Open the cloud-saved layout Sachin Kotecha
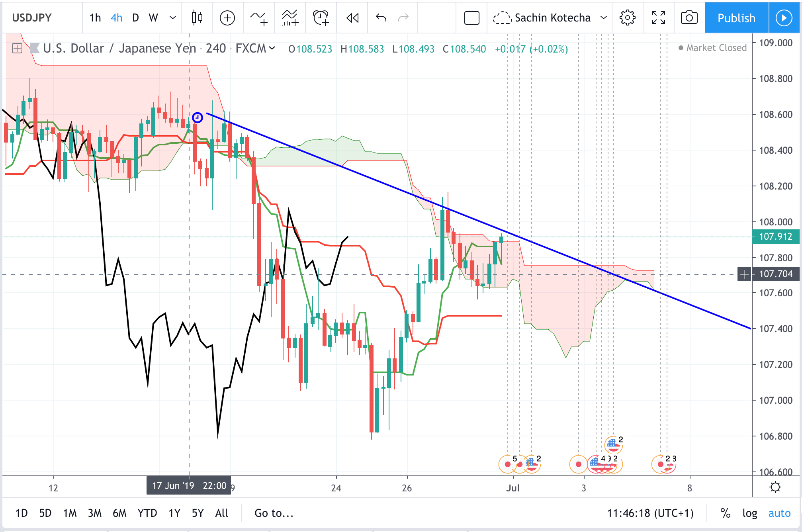 [542, 18]
